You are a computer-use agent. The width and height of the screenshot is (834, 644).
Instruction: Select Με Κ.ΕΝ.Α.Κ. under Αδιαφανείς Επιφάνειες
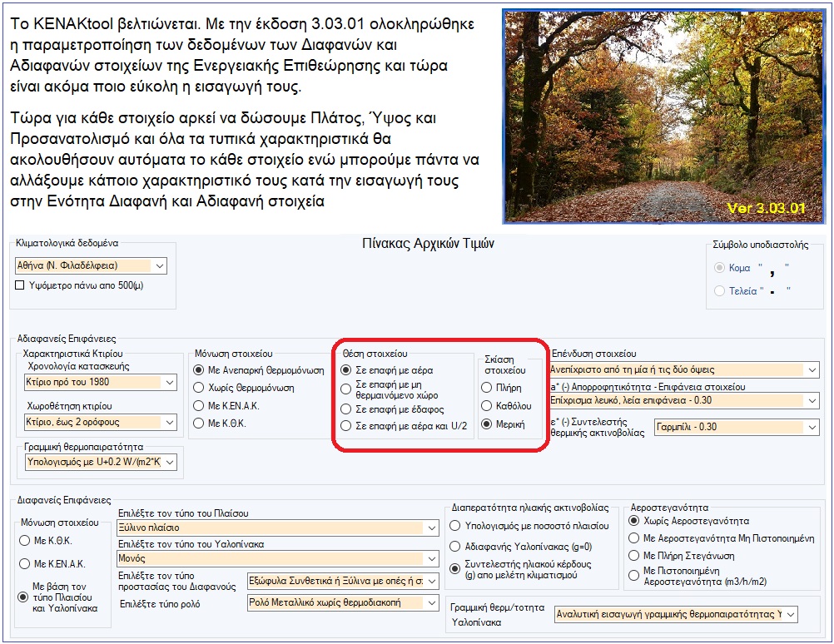click(198, 406)
